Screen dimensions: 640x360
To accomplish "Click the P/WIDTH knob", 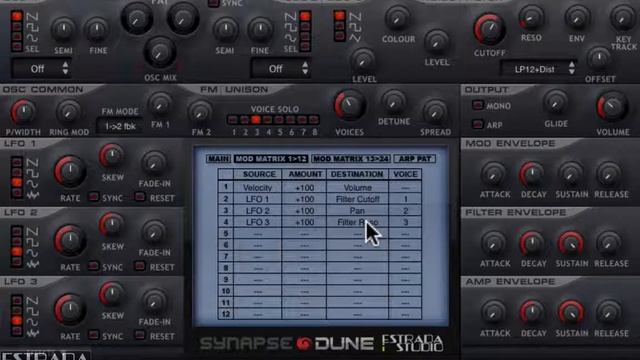I will [x=23, y=111].
